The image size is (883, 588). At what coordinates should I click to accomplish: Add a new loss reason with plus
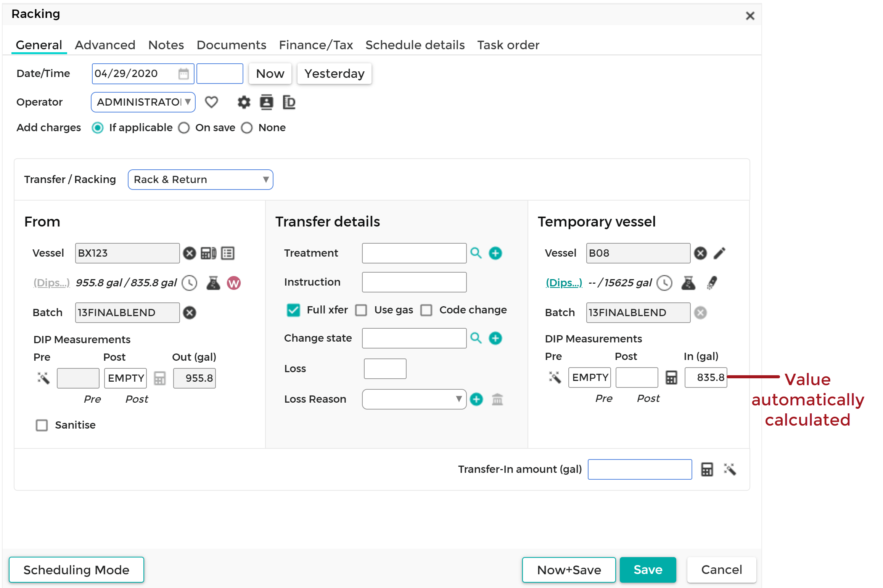point(476,399)
